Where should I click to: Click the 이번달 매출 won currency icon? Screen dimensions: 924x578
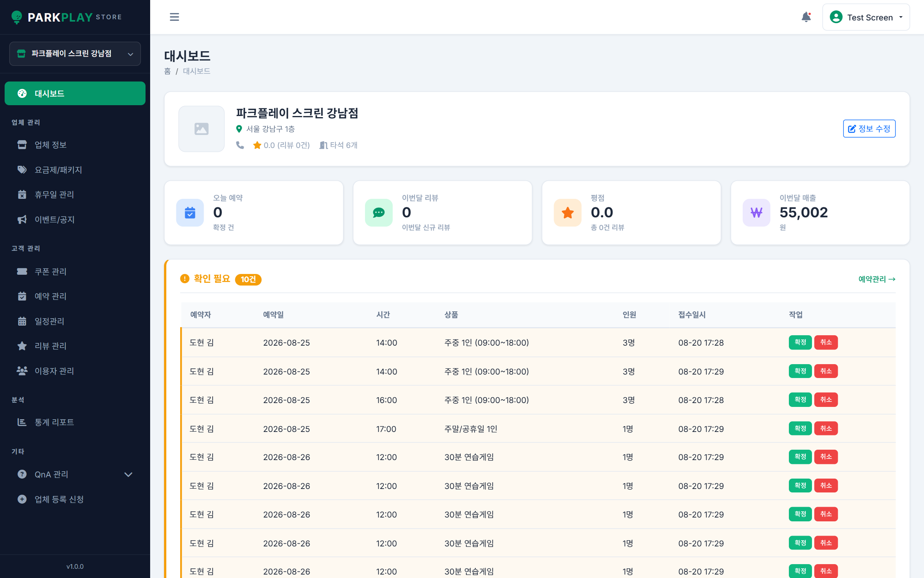[x=757, y=213]
